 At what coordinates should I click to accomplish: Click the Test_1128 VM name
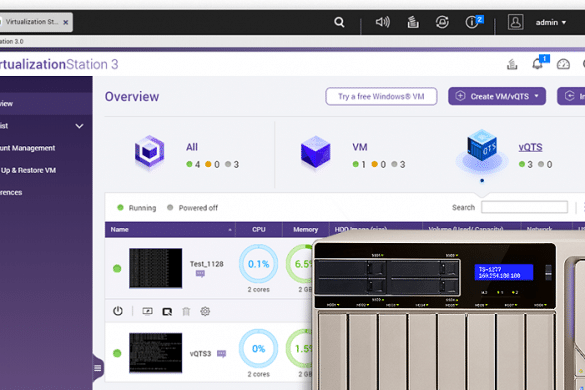[206, 264]
